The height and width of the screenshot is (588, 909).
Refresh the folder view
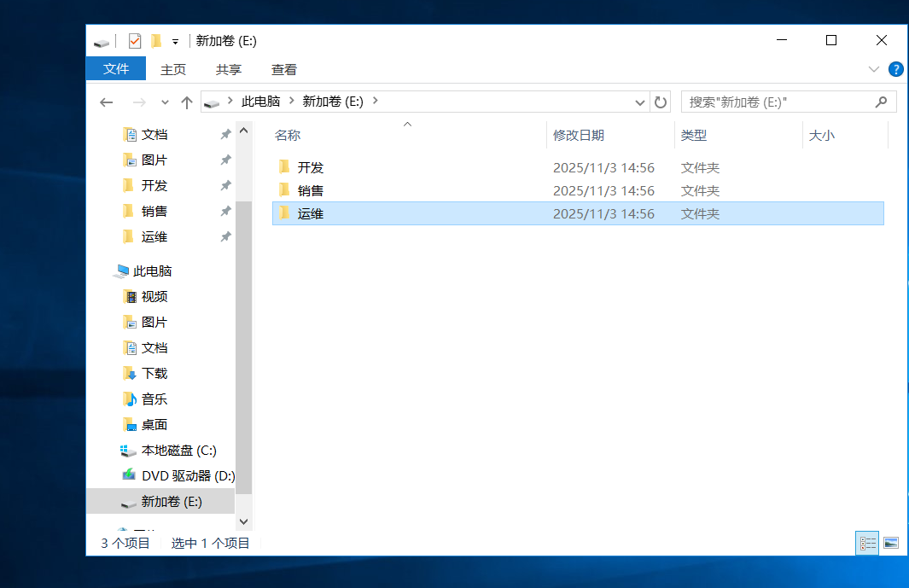[661, 102]
